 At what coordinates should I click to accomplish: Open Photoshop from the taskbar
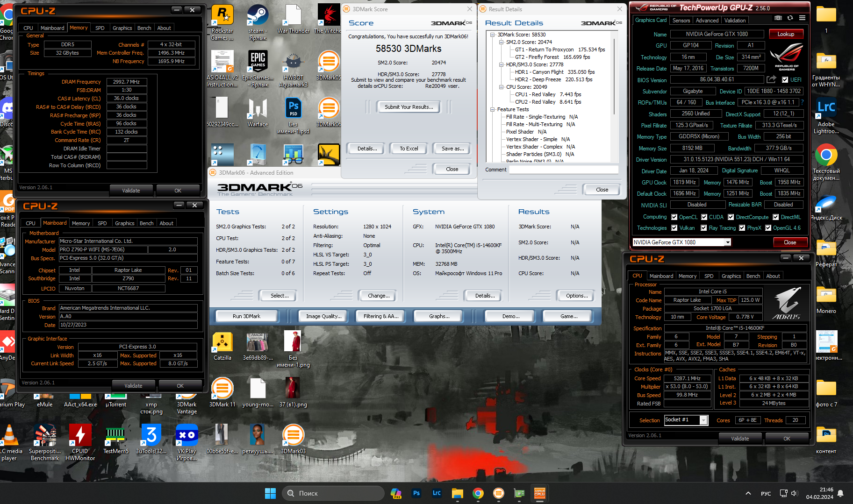pos(416,493)
